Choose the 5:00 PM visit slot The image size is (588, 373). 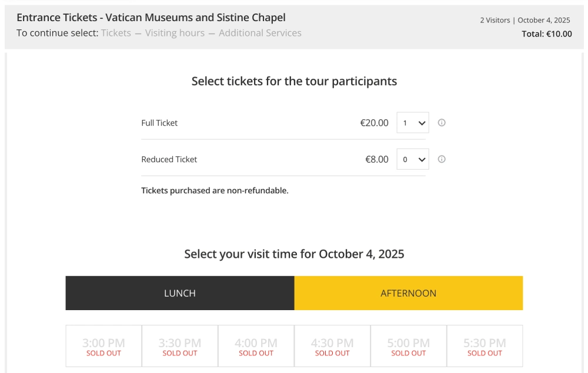click(409, 346)
